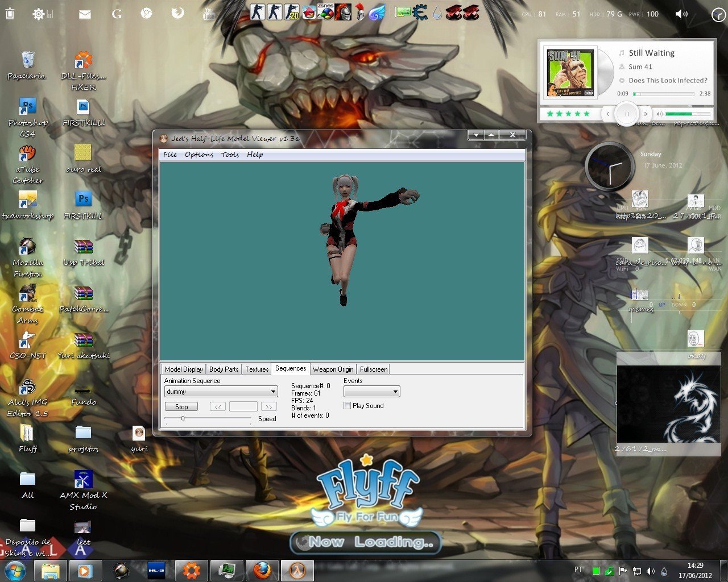Open the Mozilla Firefox desktop icon
This screenshot has height=582, width=728.
tap(27, 248)
